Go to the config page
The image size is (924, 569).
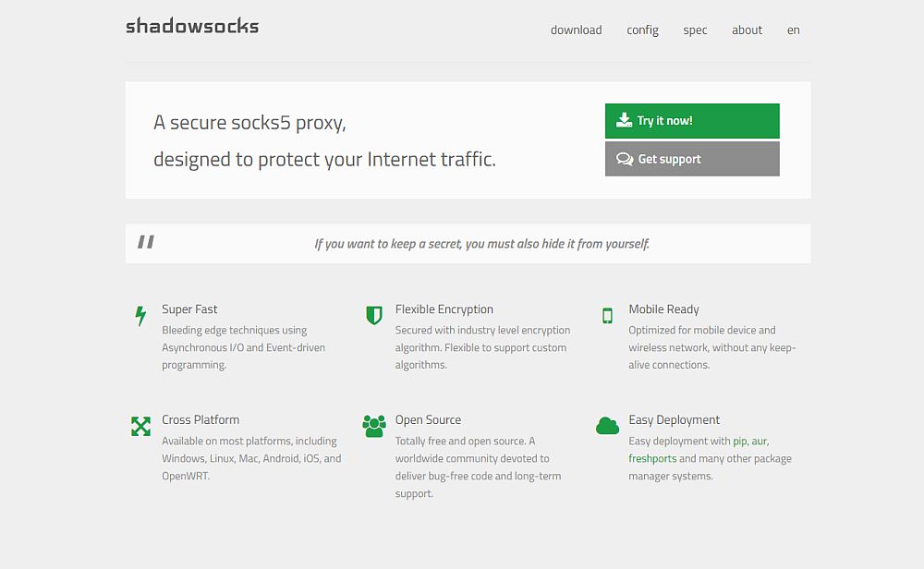[x=642, y=30]
